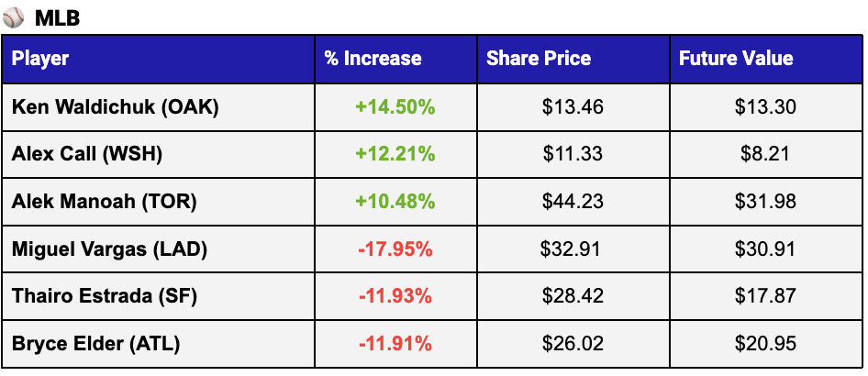868x376 pixels.
Task: Click the -17.95% decrease value
Action: point(395,249)
